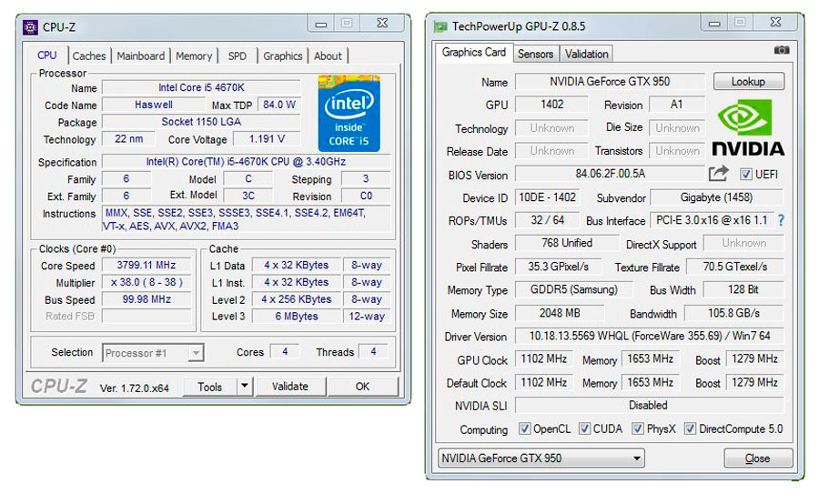Click the Pixel Fillrate value 35.3 GPixel/s
The width and height of the screenshot is (819, 504).
[x=558, y=267]
